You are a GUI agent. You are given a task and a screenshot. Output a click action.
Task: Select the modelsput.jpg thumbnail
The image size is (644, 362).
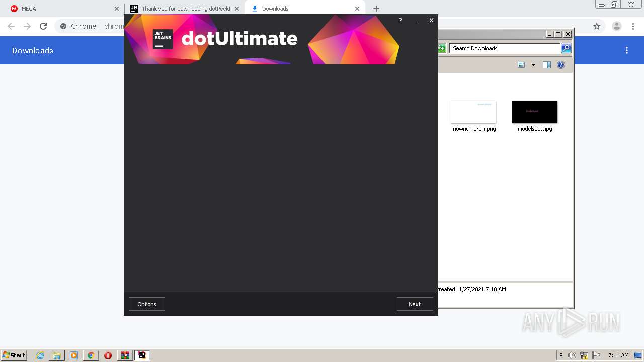535,112
